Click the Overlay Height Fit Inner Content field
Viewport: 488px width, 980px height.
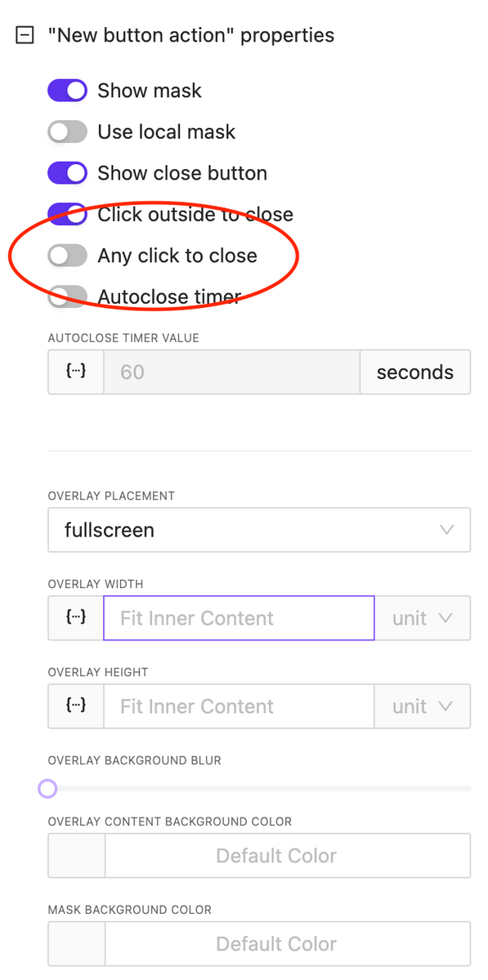[x=239, y=706]
